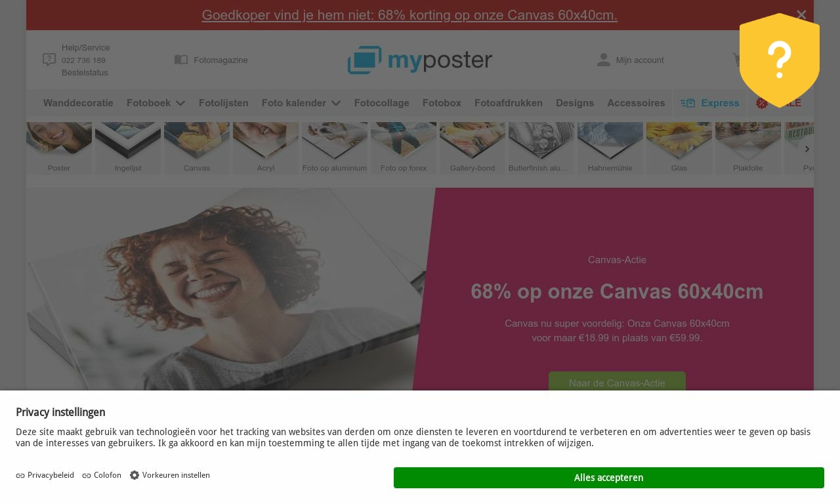Click the Naar de Canvas-Actie button
840x504 pixels.
coord(617,383)
